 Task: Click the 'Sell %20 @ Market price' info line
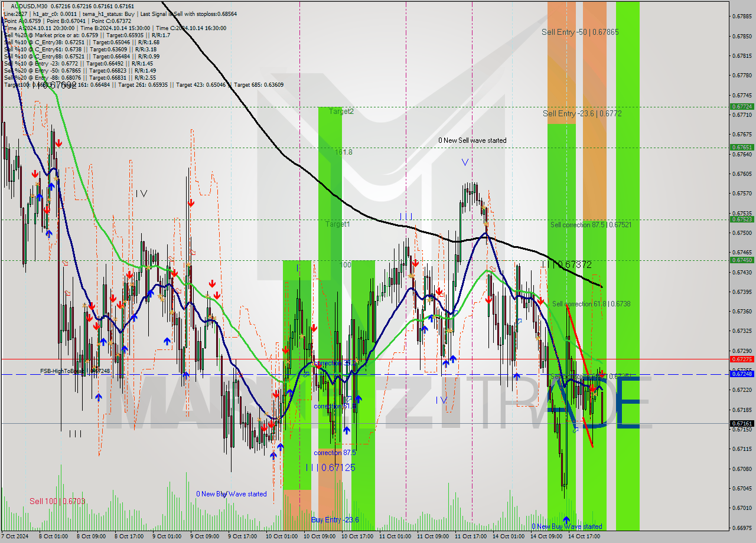tap(87, 35)
